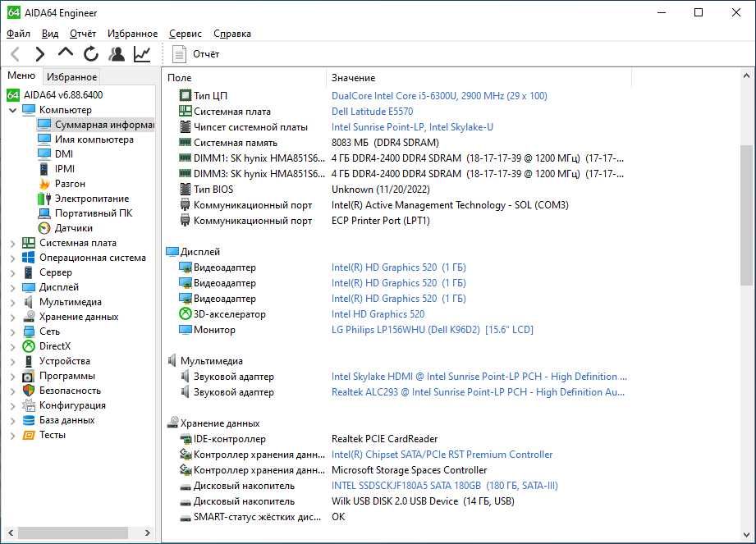Click the Монитор row icon

186,330
